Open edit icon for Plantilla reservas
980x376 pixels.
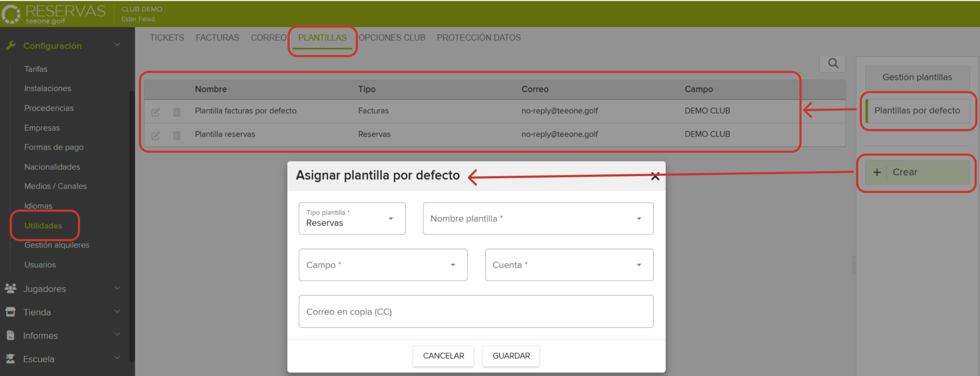[x=155, y=135]
